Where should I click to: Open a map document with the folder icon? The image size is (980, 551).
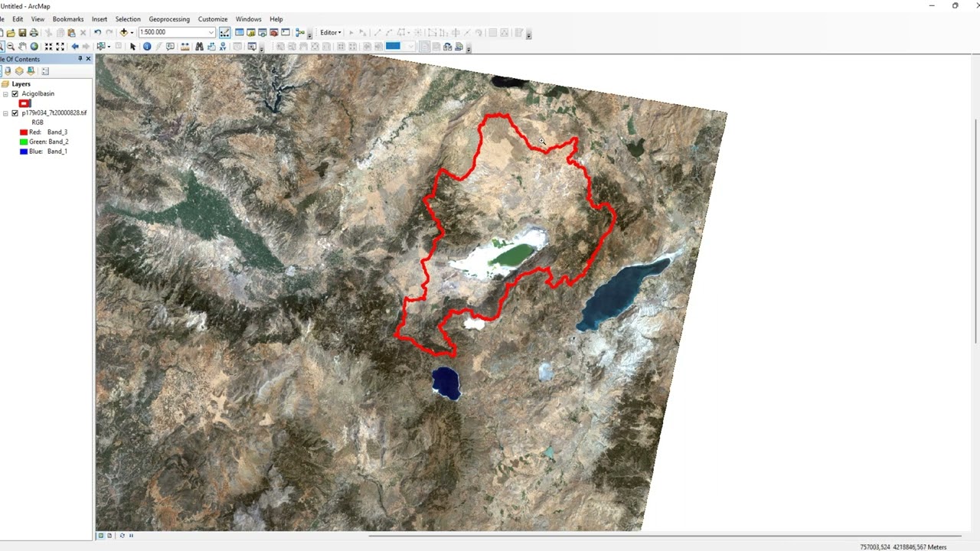tap(11, 32)
